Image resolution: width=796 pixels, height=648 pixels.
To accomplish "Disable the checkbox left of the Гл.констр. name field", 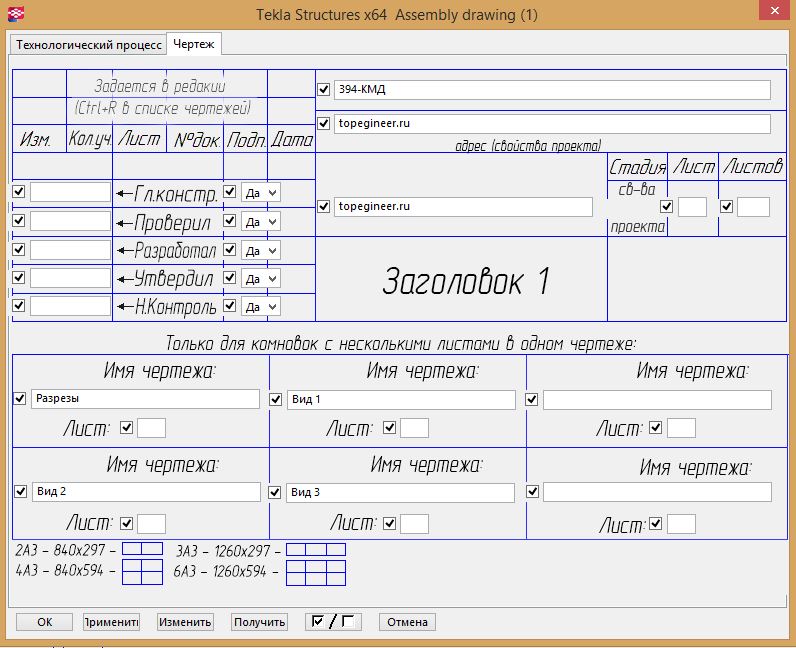I will [20, 191].
